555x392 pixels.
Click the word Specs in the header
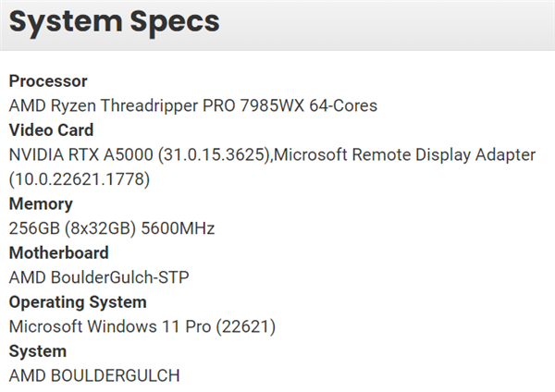[x=175, y=22]
